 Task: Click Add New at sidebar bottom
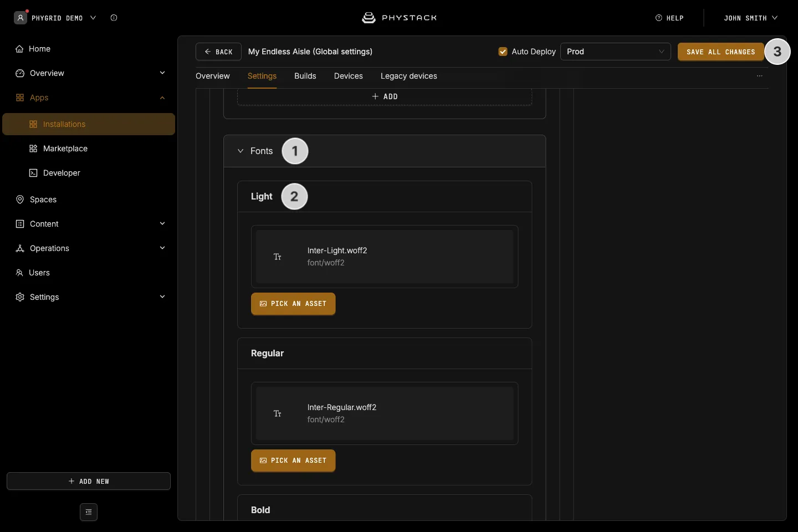click(89, 481)
